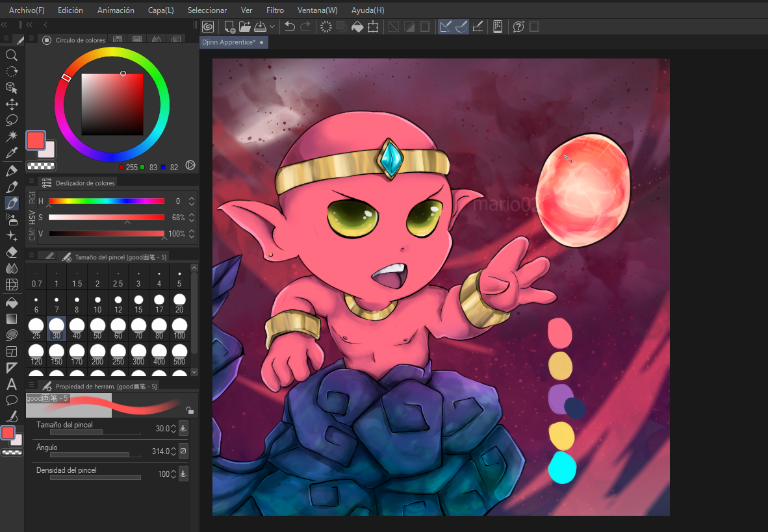Choose the Eraser tool
Screen dimensions: 768x532
pyautogui.click(x=11, y=252)
